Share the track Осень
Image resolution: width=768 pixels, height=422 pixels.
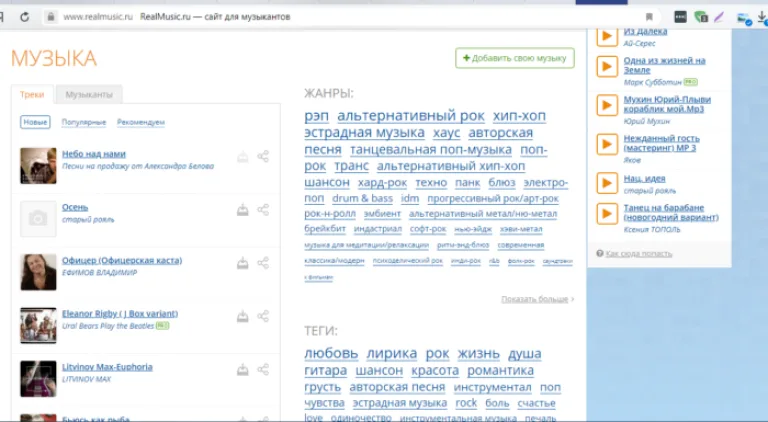(263, 210)
